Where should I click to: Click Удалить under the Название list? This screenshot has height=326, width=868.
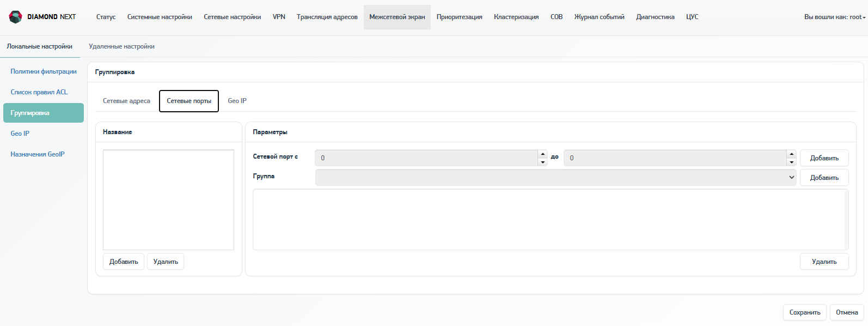click(x=166, y=262)
